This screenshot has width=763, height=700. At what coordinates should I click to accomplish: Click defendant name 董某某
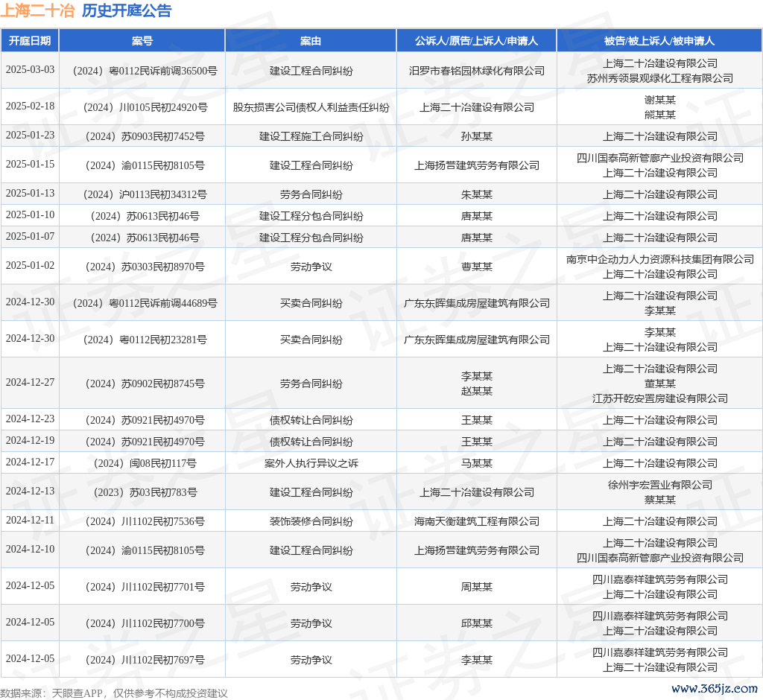(x=660, y=384)
